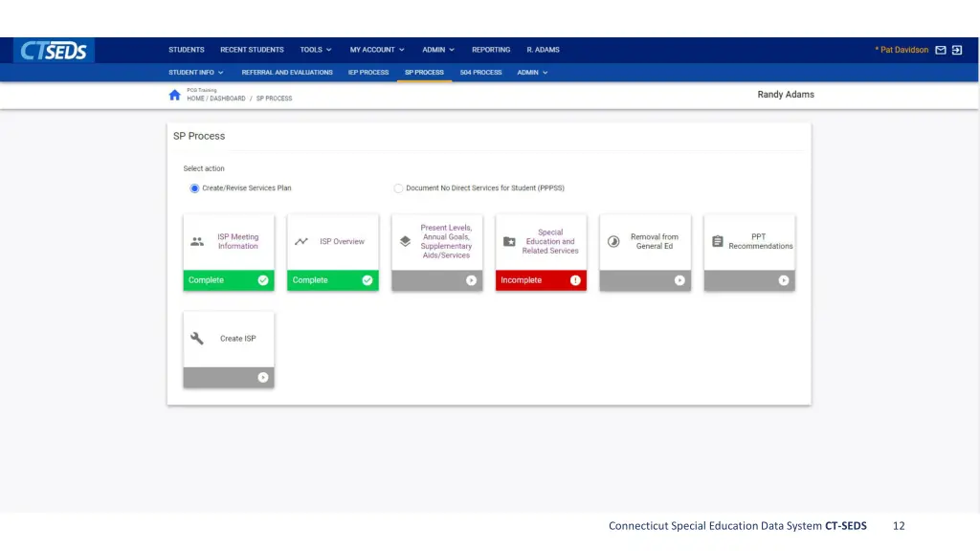Click the logout icon in top bar

957,50
